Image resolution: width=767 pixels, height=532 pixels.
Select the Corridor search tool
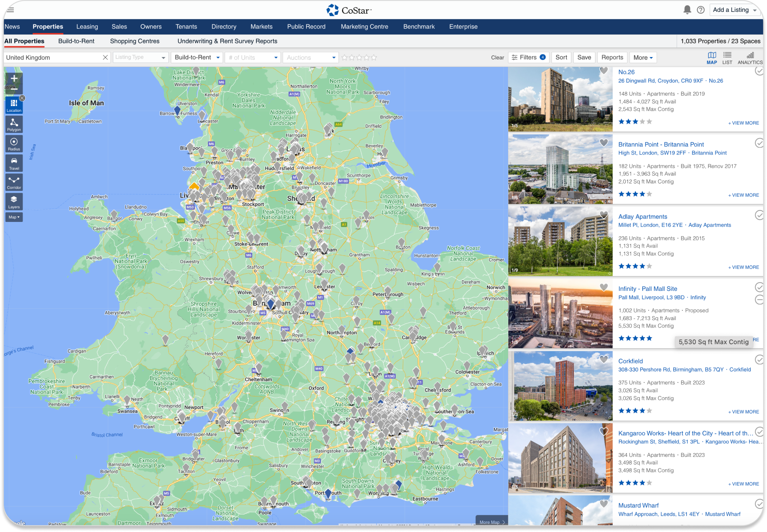tap(14, 182)
